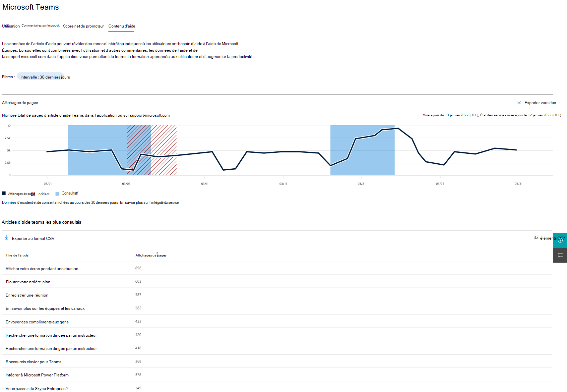Toggle the hatched Incident legend swatch
The width and height of the screenshot is (567, 392).
pos(33,194)
